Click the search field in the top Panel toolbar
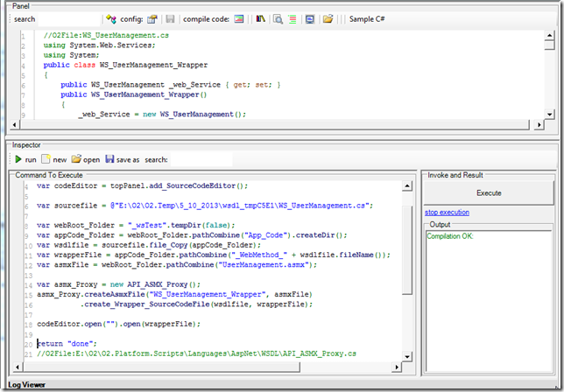Screen dimensions: 564x392 [68, 19]
